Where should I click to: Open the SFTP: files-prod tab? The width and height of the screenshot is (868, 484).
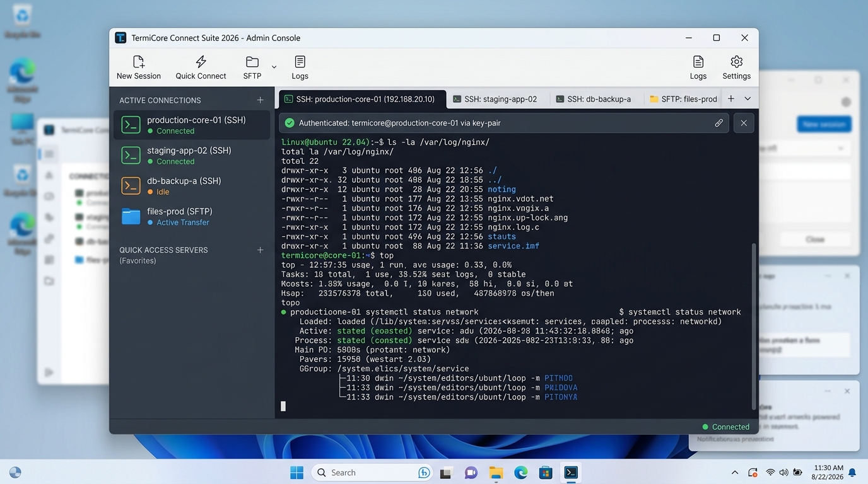[683, 99]
